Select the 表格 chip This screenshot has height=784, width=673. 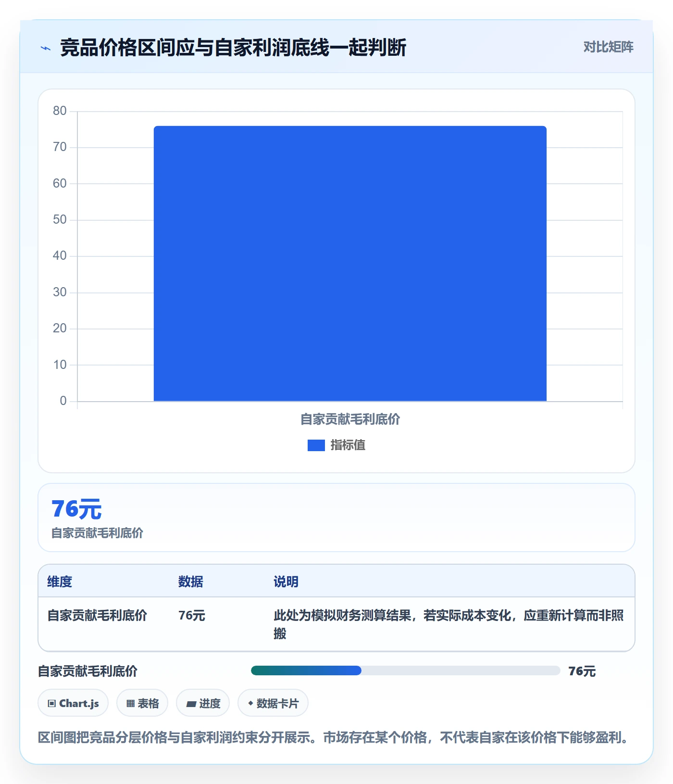(x=142, y=703)
